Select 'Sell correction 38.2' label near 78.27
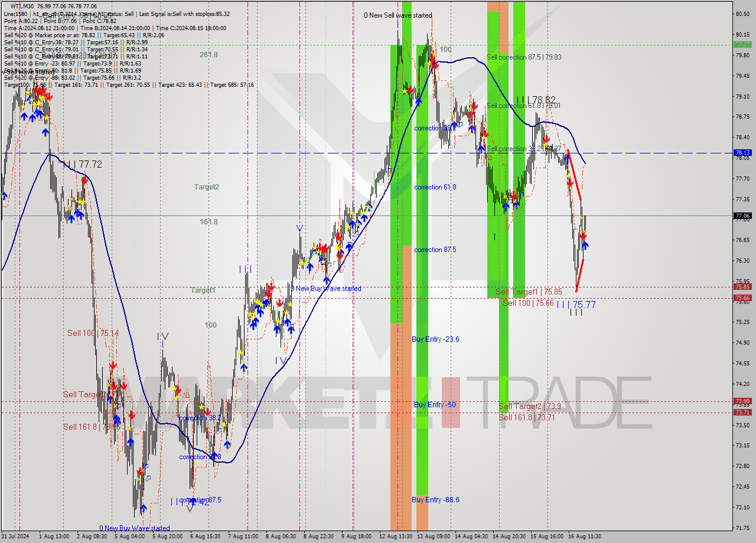 point(523,149)
